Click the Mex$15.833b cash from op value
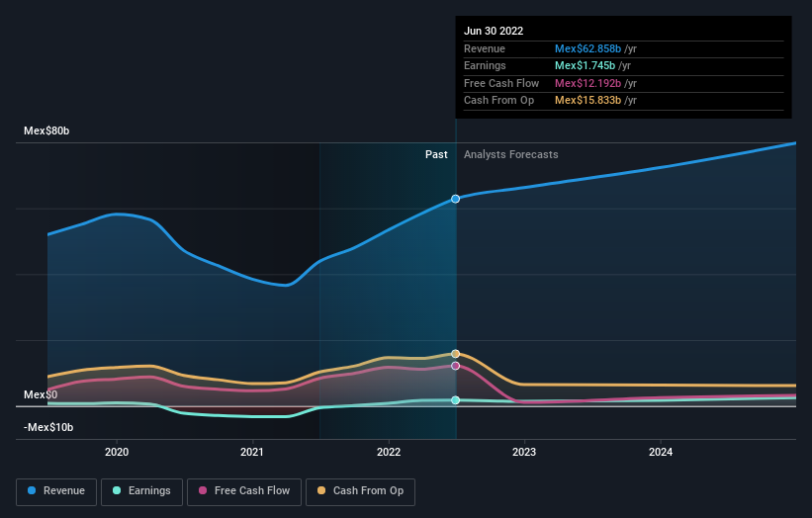812x518 pixels. click(x=587, y=101)
